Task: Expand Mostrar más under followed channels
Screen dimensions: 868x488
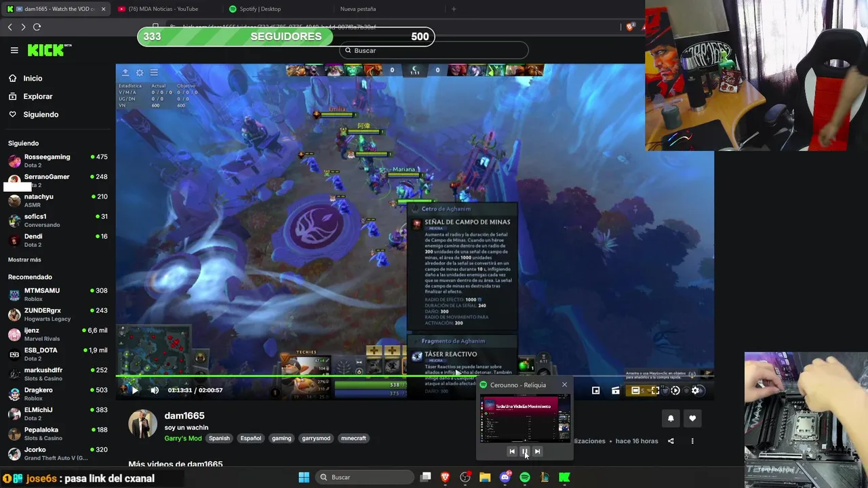Action: (x=24, y=260)
